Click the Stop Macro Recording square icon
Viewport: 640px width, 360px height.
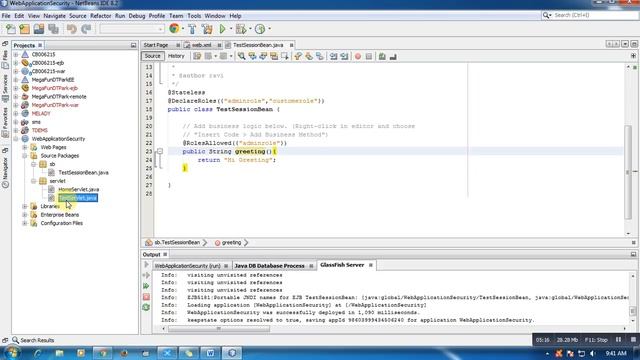[x=369, y=56]
